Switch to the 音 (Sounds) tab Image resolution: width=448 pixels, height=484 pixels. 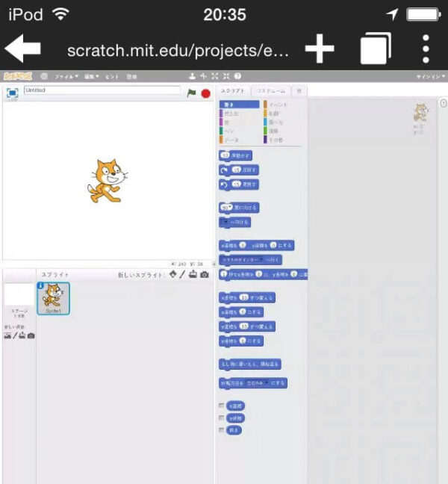(x=299, y=91)
